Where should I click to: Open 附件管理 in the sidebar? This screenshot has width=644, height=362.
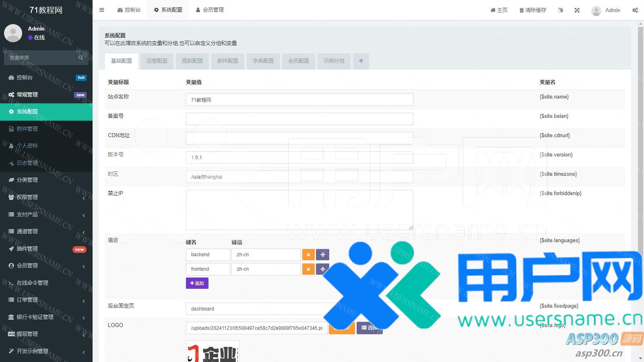point(27,129)
